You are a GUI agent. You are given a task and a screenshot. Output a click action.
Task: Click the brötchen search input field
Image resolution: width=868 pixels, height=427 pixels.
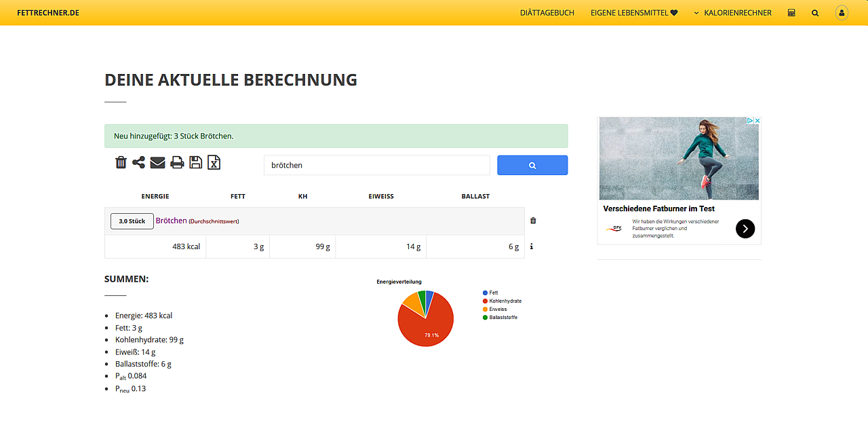(x=377, y=164)
